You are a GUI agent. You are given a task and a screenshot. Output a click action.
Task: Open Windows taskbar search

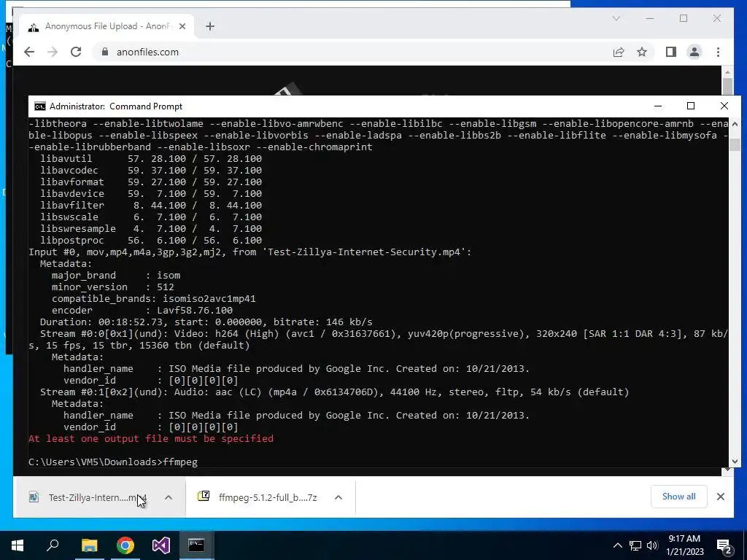pyautogui.click(x=53, y=545)
